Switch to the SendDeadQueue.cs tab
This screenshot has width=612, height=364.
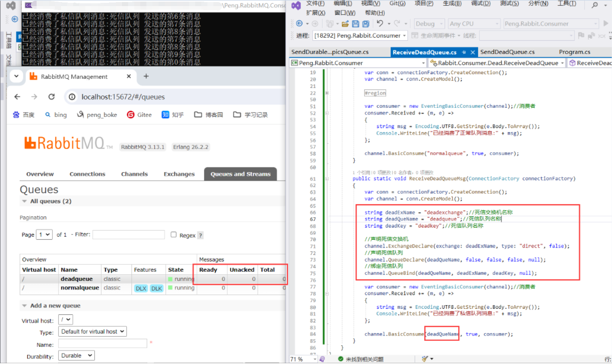(507, 52)
